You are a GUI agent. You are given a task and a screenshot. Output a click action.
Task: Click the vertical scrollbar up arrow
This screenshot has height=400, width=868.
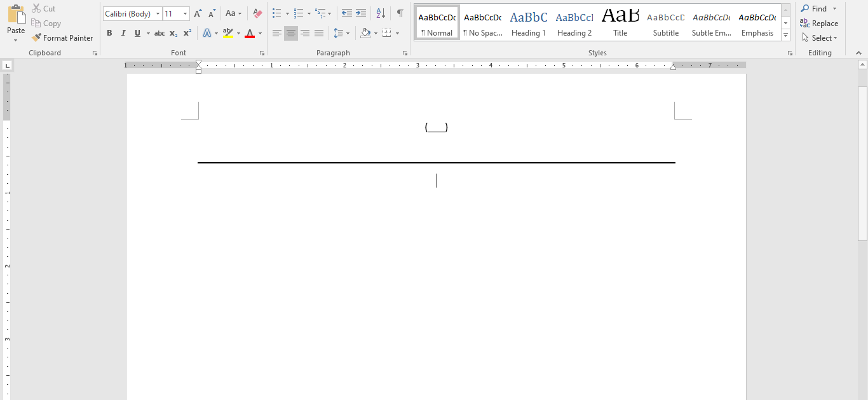click(x=862, y=64)
